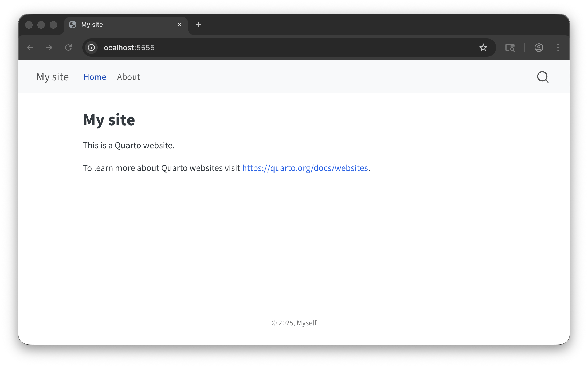Click the forward navigation arrow
This screenshot has height=367, width=588.
pyautogui.click(x=49, y=48)
